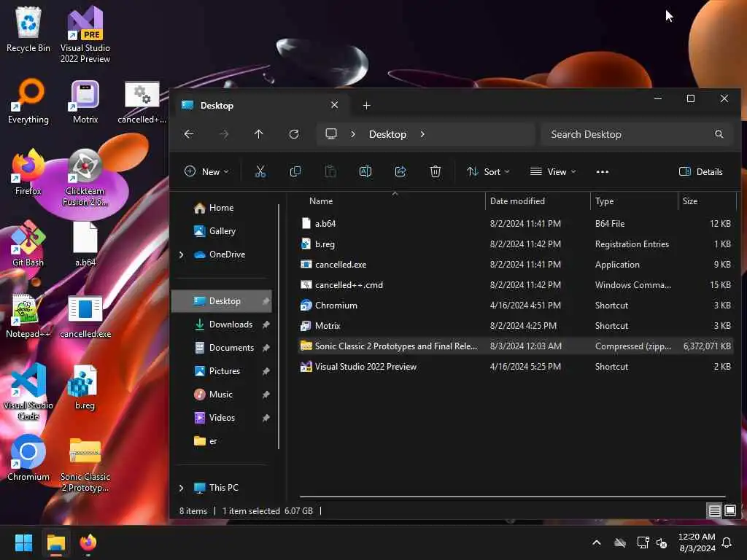747x560 pixels.
Task: Toggle the Details pane button
Action: pos(701,171)
